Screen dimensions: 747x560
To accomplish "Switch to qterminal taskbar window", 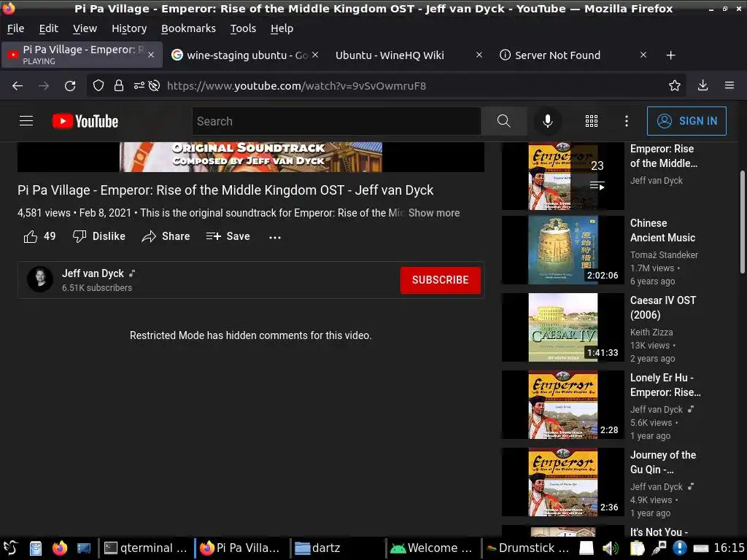I will pos(146,548).
